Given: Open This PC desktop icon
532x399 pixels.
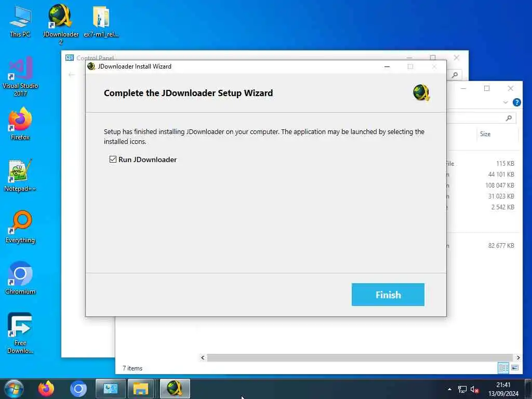Looking at the screenshot, I should 20,21.
